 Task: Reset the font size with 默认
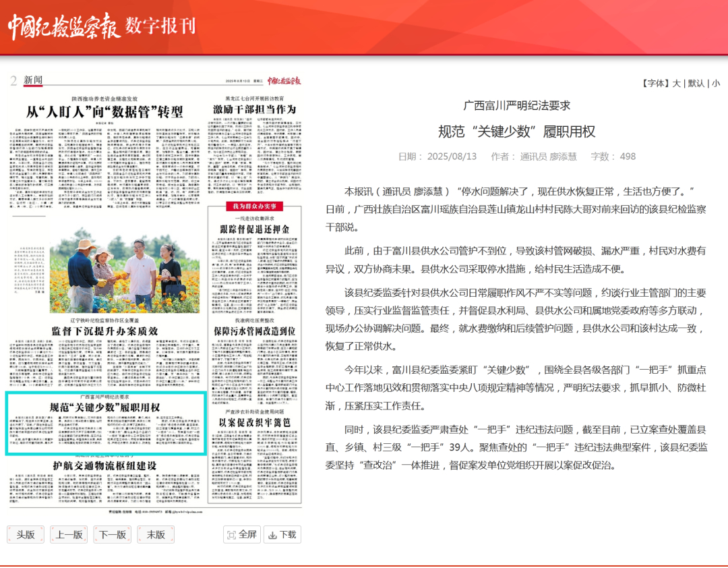(696, 83)
